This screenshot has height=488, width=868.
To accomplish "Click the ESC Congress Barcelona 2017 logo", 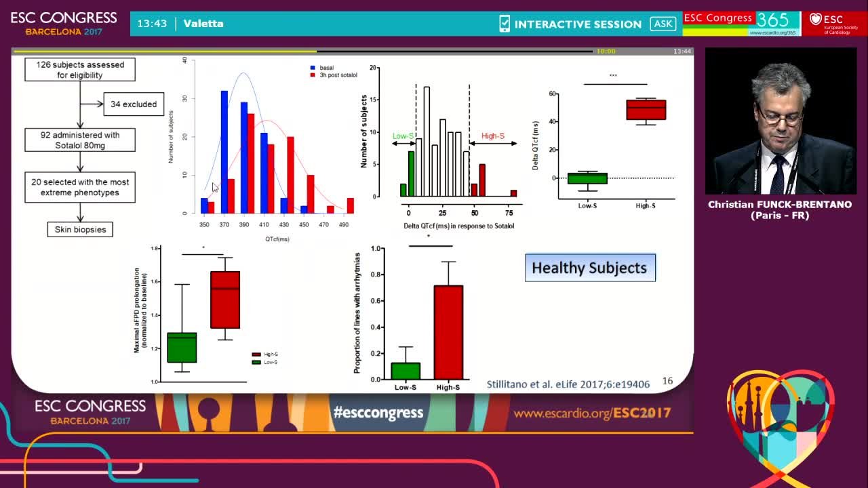I will coord(64,23).
